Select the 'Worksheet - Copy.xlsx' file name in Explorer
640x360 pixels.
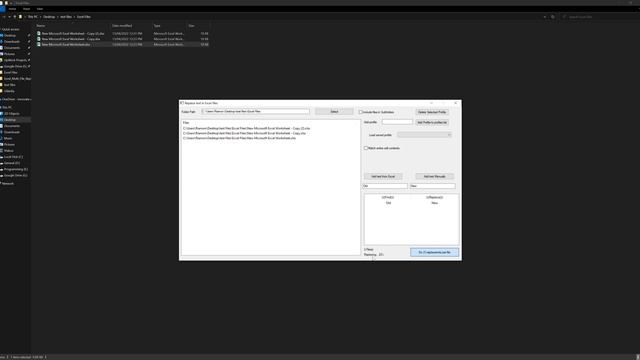click(71, 39)
